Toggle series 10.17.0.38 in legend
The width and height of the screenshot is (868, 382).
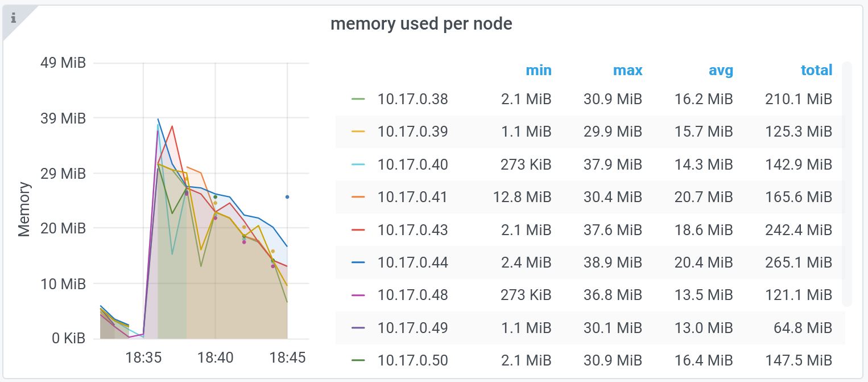coord(412,99)
